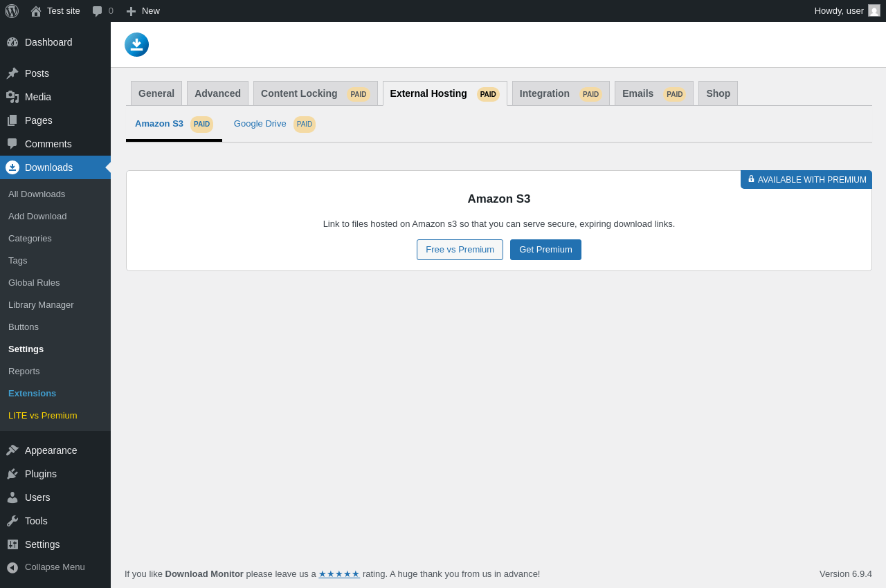Screen dimensions: 886x588
Task: Open Posts via the pushpin icon
Action: 12,73
